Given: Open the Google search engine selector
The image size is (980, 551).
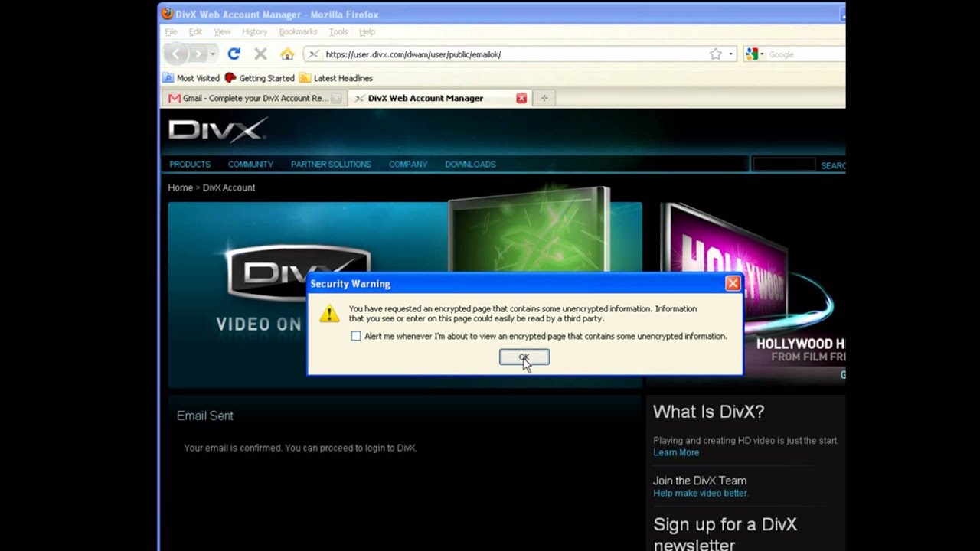Looking at the screenshot, I should click(755, 54).
